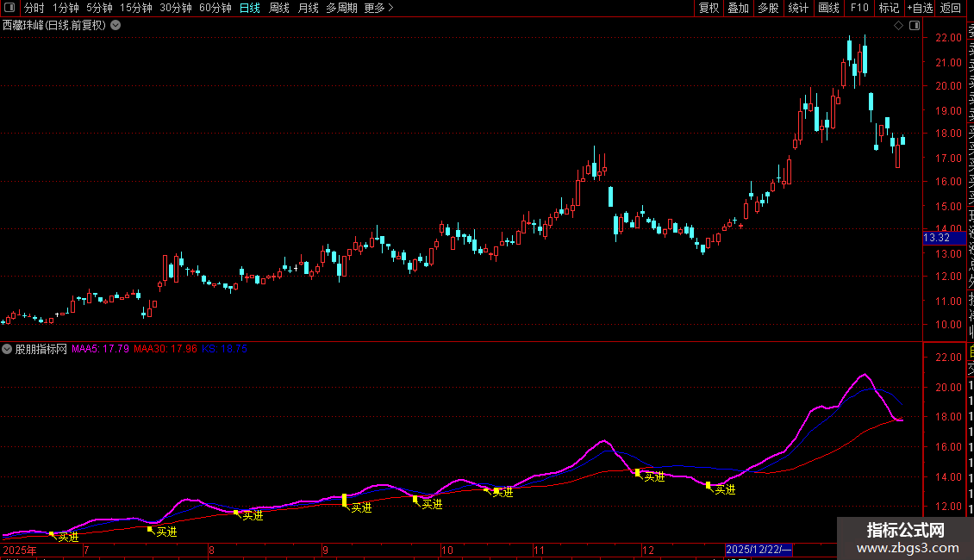Open the 复权 adjustment menu
974x560 pixels.
[x=709, y=8]
